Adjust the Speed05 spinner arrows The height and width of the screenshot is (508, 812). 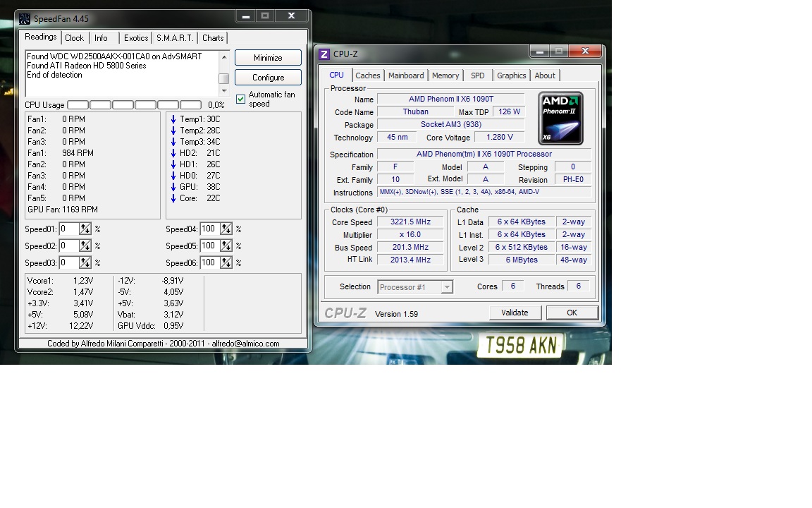pos(226,246)
